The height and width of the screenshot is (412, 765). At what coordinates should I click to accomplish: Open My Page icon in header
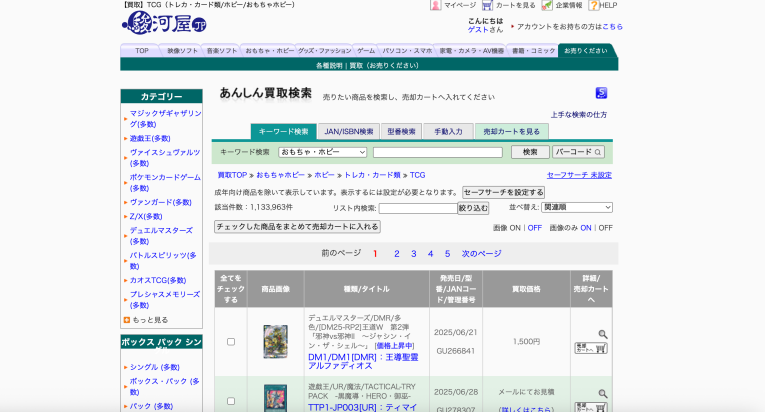tap(435, 5)
